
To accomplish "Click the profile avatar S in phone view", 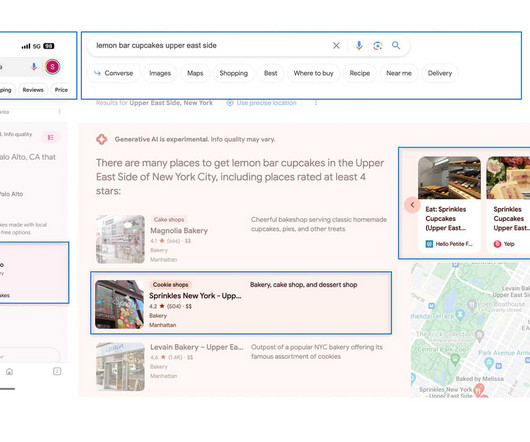I will pyautogui.click(x=52, y=67).
